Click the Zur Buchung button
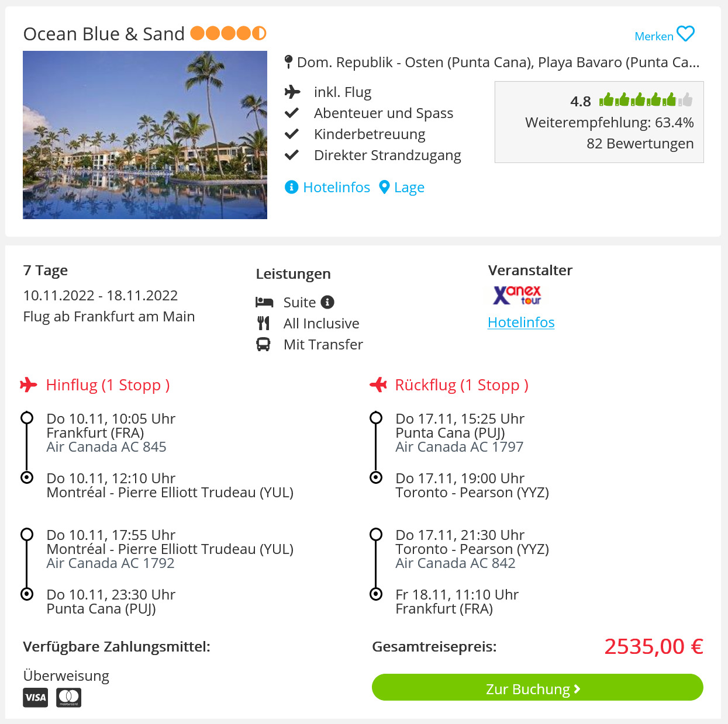This screenshot has height=724, width=728. tap(537, 687)
